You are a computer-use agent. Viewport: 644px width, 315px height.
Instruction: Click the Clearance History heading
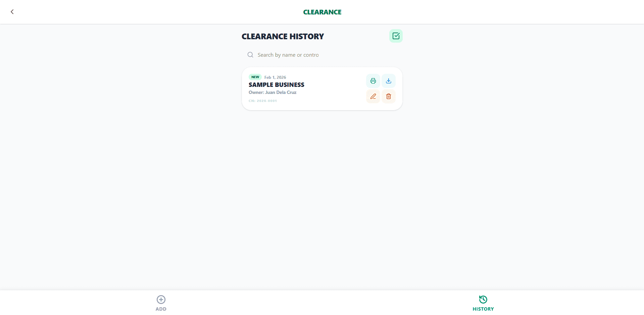[283, 36]
